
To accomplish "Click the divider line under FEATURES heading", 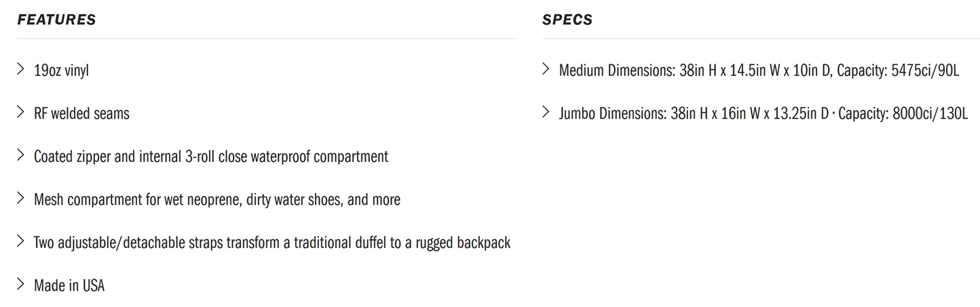I will (x=267, y=39).
